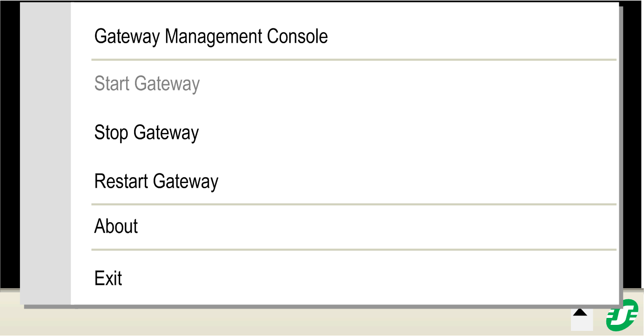Screen dimensions: 644x336
Task: Click the empty taskbar area beside the tray arrow
Action: 326,323
